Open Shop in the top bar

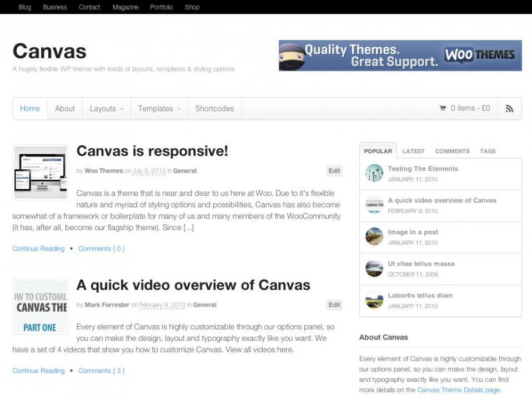(x=192, y=7)
